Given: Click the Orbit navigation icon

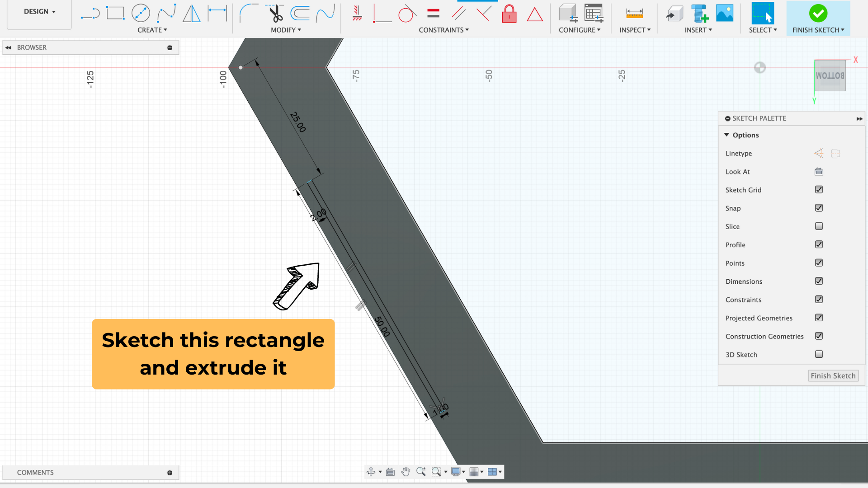Looking at the screenshot, I should pyautogui.click(x=371, y=472).
